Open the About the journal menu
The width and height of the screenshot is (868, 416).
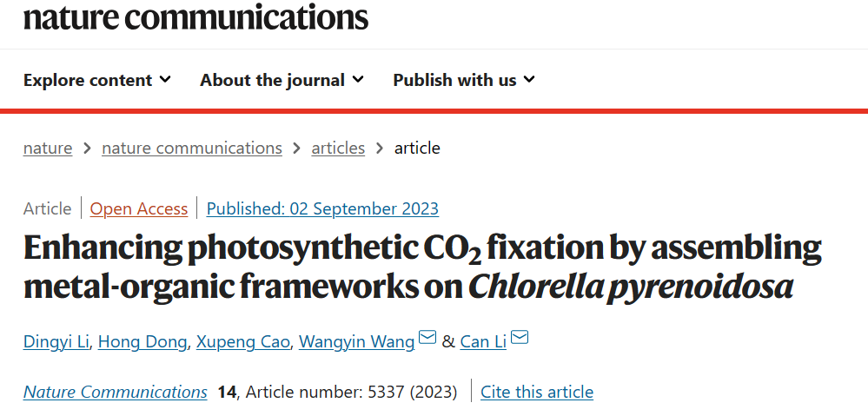tap(282, 80)
